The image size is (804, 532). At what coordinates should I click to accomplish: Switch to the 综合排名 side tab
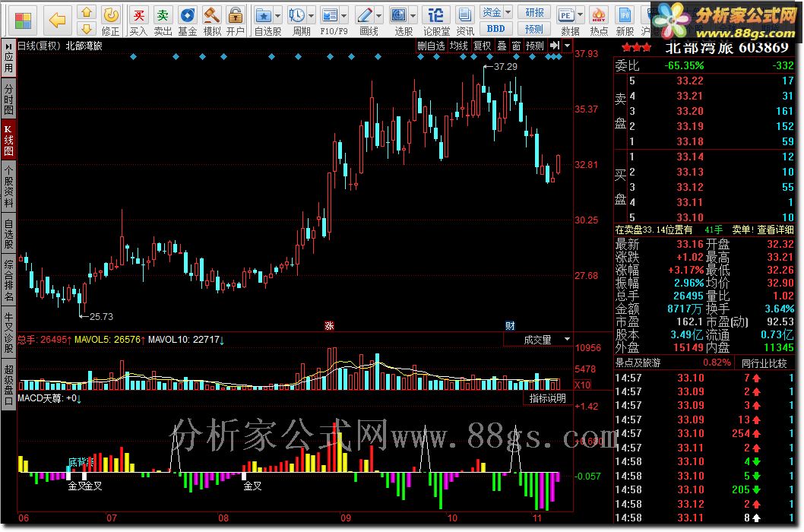point(8,281)
